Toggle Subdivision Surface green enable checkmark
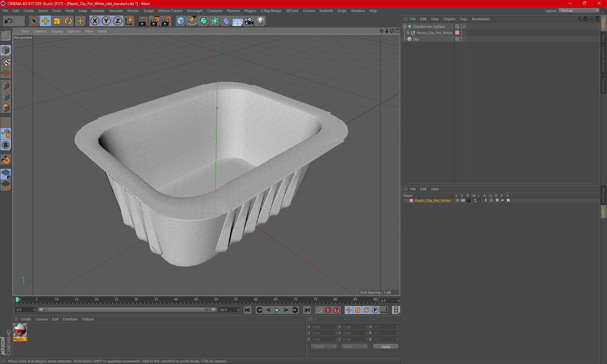The image size is (607, 364). pos(464,27)
